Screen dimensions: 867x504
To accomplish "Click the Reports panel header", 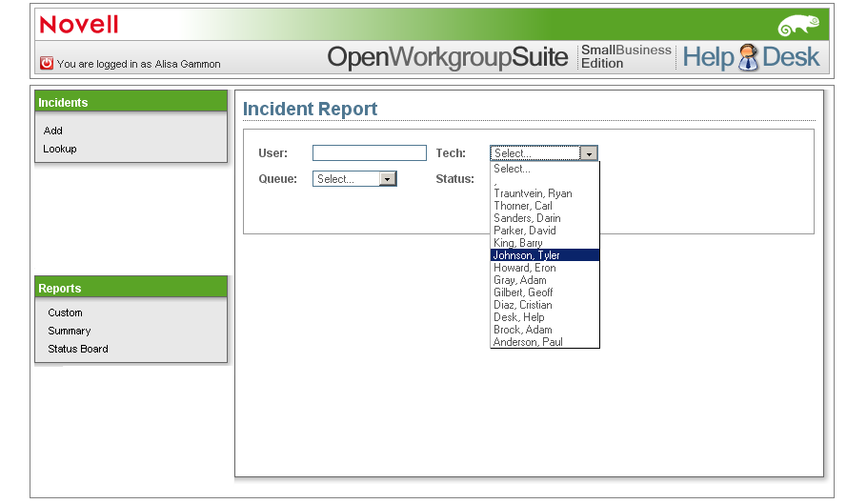I will pos(131,288).
